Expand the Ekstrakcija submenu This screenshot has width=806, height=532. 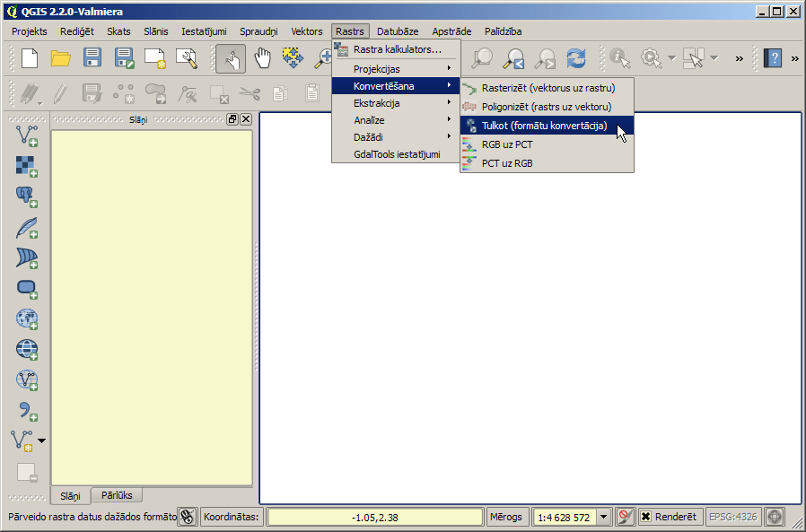tap(397, 103)
